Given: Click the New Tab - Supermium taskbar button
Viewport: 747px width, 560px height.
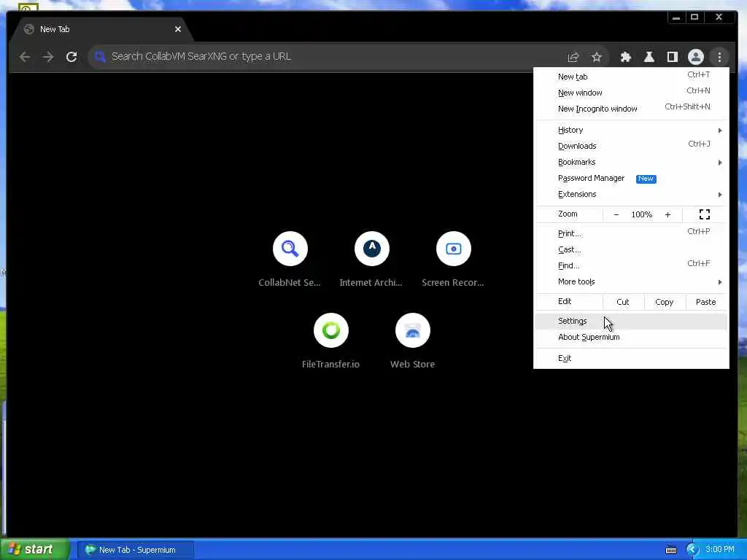Looking at the screenshot, I should pyautogui.click(x=136, y=550).
